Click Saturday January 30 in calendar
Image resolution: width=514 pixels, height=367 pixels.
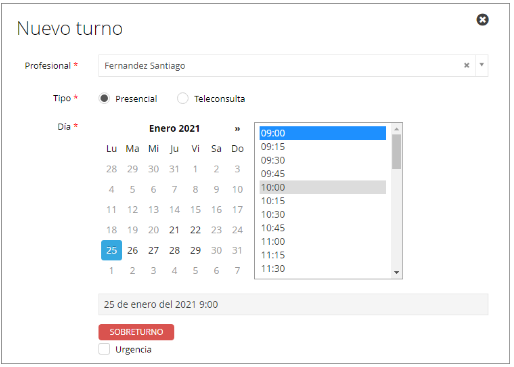[x=216, y=250]
